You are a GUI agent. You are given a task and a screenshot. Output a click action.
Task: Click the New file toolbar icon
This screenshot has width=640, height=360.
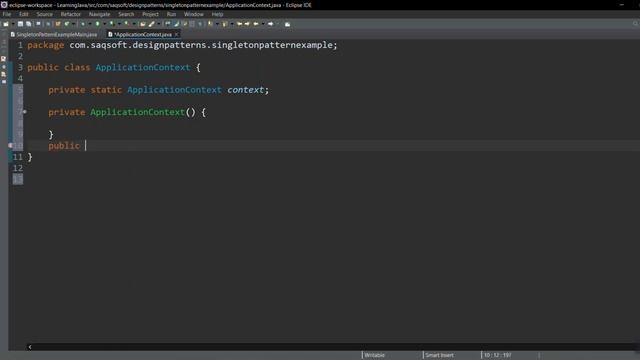tap(6, 24)
